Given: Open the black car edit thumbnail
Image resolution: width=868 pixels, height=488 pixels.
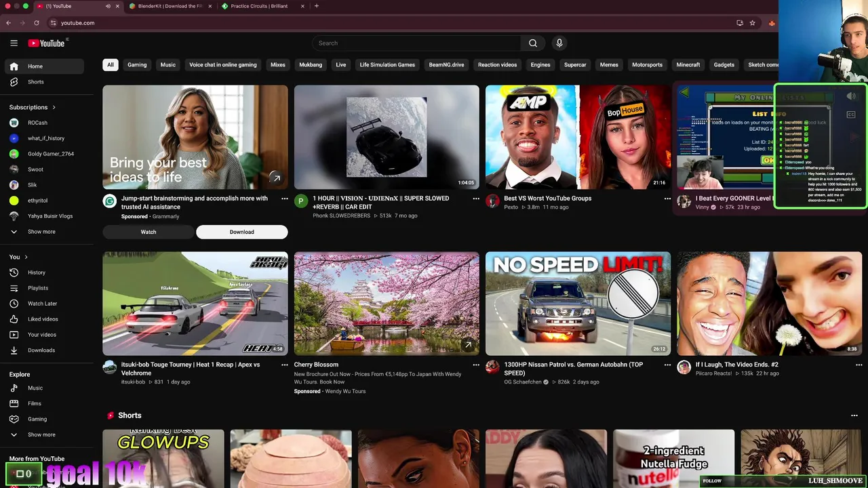Looking at the screenshot, I should (x=387, y=137).
